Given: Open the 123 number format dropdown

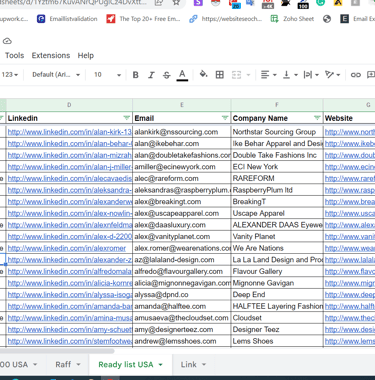Looking at the screenshot, I should pyautogui.click(x=10, y=75).
